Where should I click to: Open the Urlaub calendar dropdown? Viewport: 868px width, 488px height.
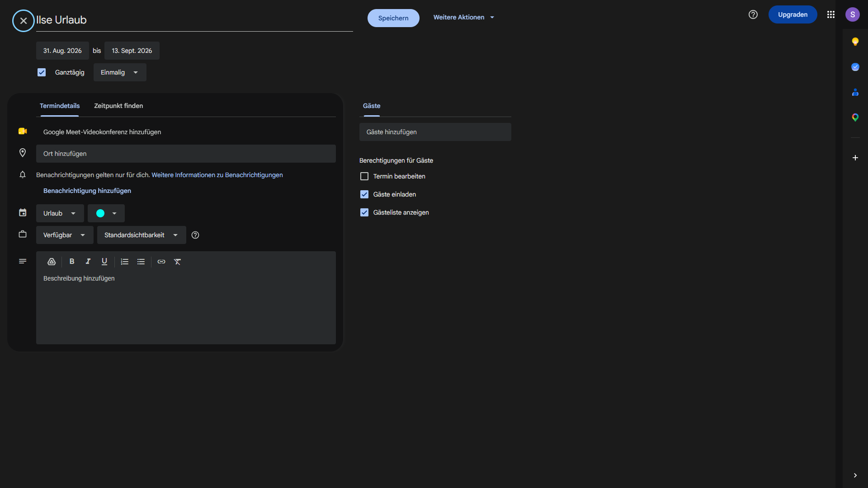(60, 213)
